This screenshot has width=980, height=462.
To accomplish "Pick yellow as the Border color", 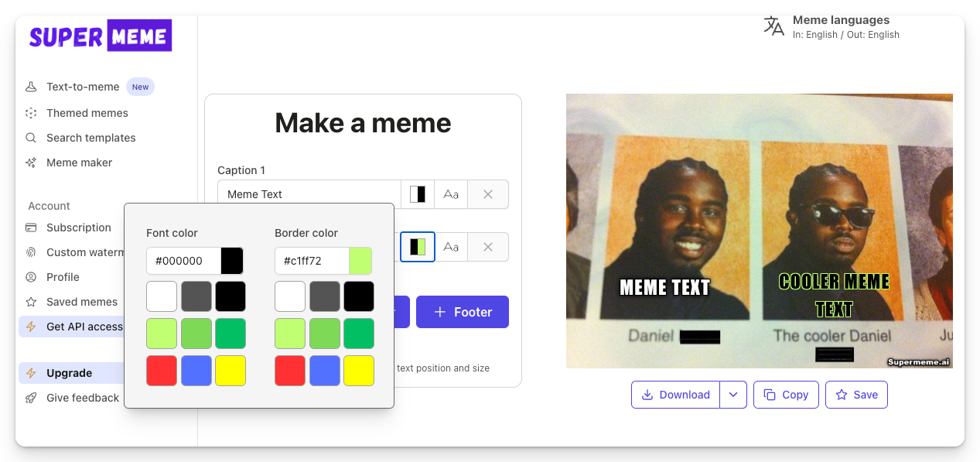I will click(358, 371).
